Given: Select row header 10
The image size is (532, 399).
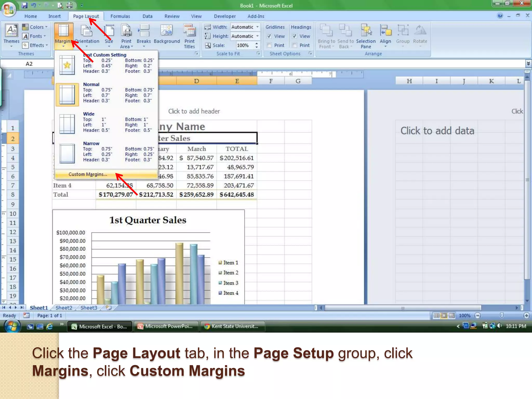Looking at the screenshot, I should [x=12, y=214].
